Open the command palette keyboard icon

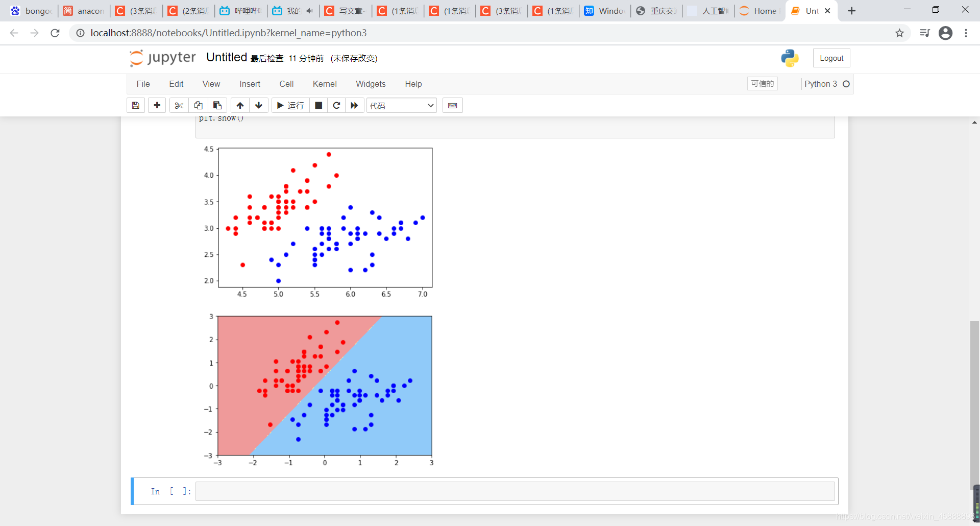pos(452,105)
